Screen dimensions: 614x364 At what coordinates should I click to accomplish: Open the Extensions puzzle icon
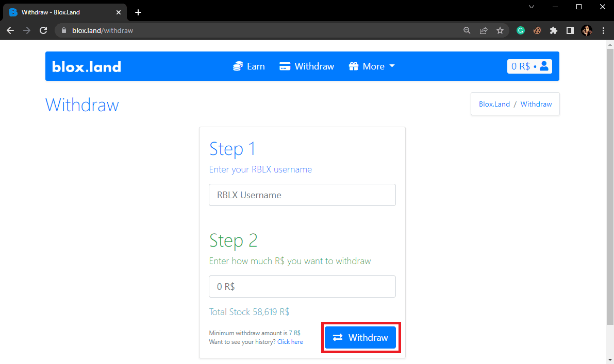[x=554, y=30]
